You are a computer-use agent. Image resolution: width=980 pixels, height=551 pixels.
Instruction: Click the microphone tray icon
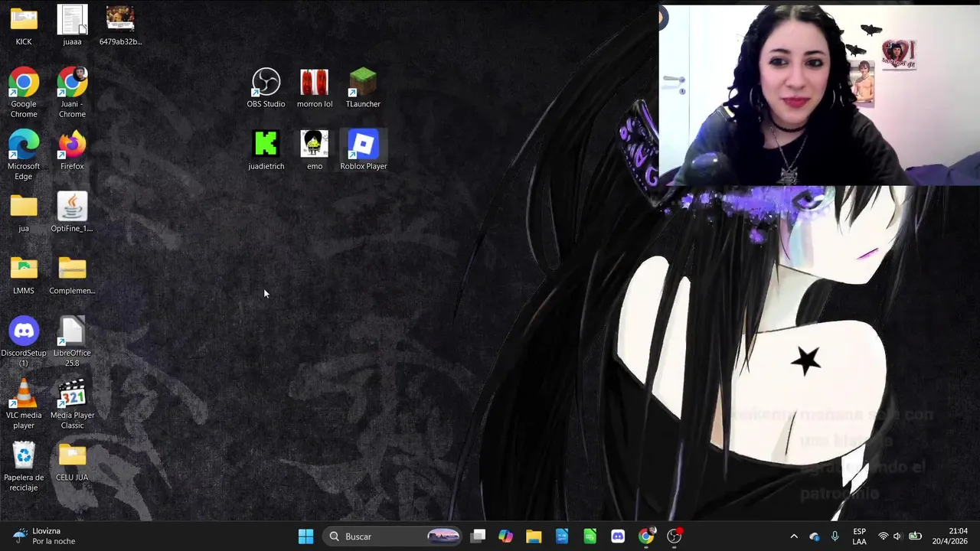pyautogui.click(x=835, y=536)
